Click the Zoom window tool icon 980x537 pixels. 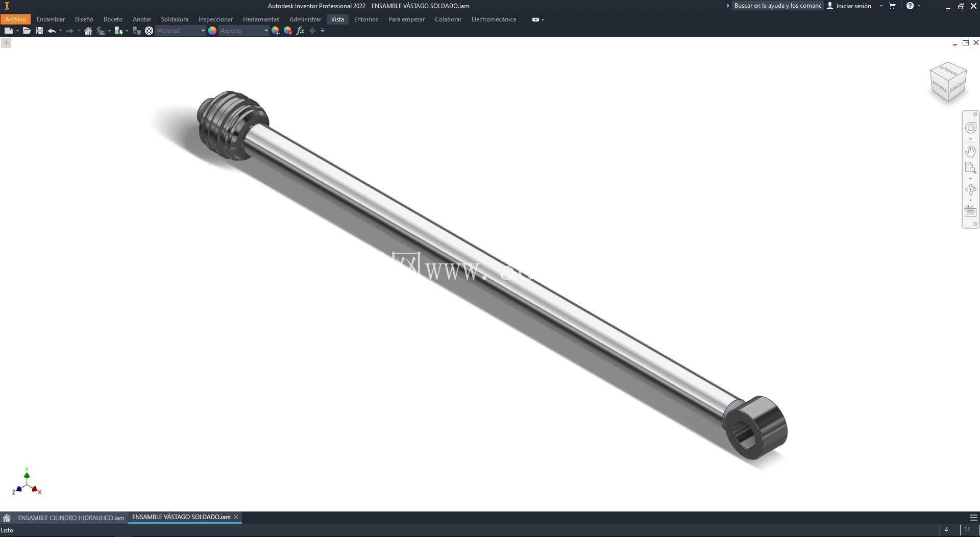[x=970, y=168]
